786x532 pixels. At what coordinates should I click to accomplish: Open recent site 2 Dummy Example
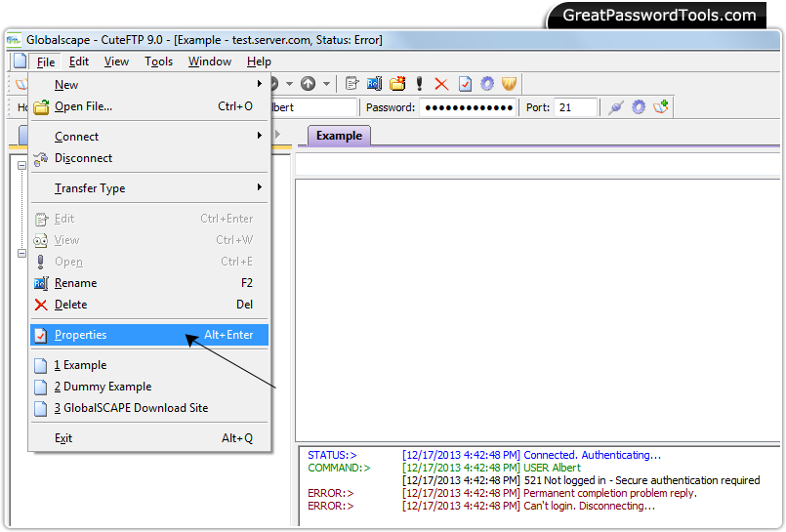coord(149,387)
